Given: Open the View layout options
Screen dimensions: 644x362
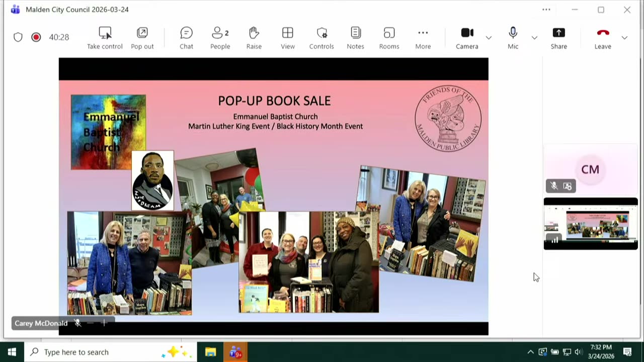Looking at the screenshot, I should [x=288, y=38].
